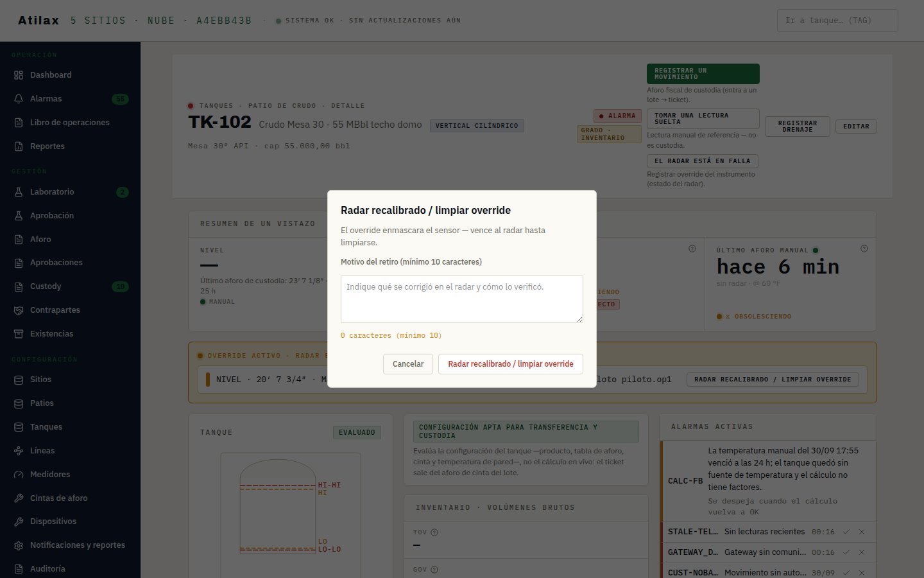Click the Existencias archive icon

tap(19, 334)
